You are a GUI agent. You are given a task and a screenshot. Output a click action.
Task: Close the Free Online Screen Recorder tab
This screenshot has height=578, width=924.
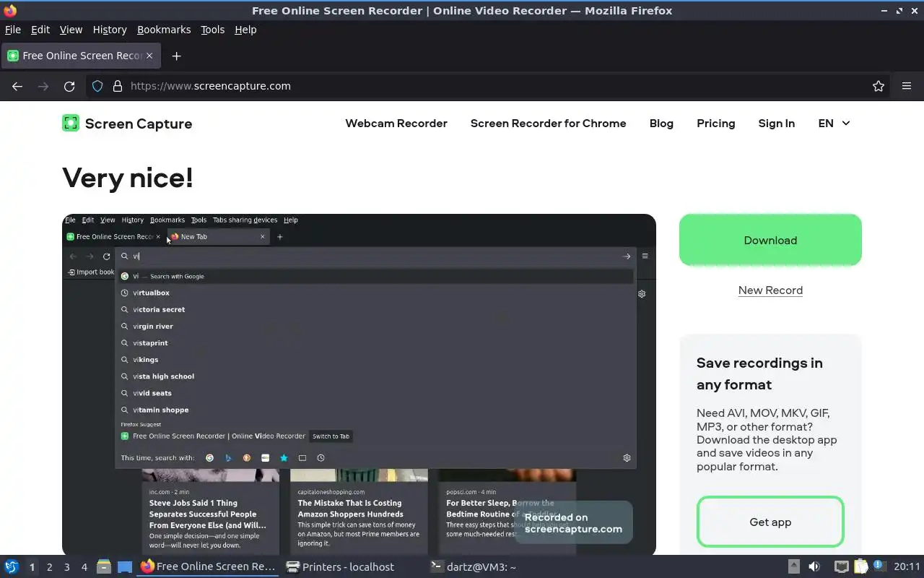click(x=150, y=56)
